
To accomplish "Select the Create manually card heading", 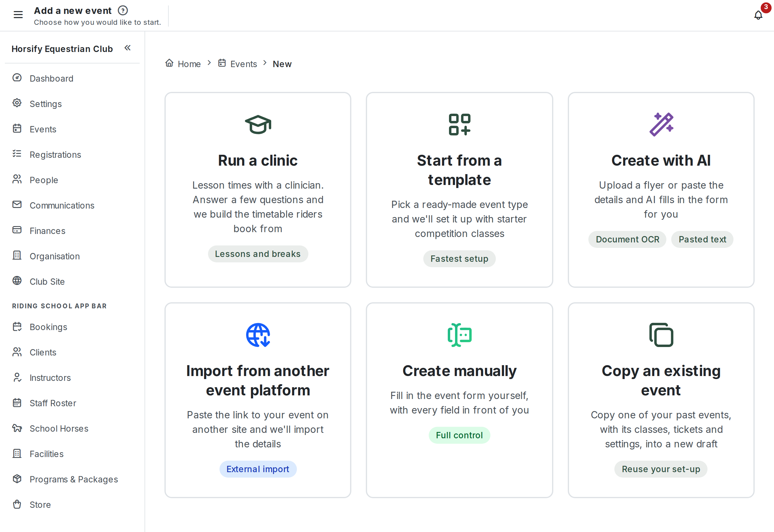I will tap(459, 371).
